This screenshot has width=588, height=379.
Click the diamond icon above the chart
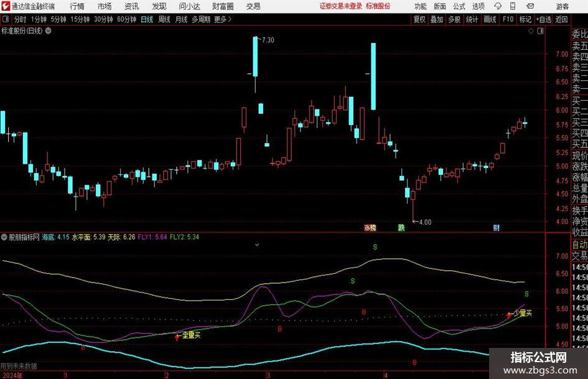(531, 31)
